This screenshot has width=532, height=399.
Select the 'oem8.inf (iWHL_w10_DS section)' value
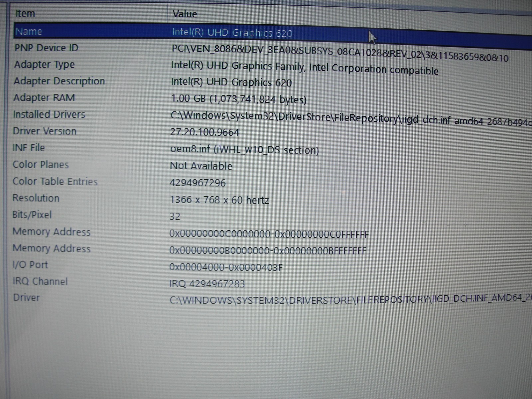point(244,149)
